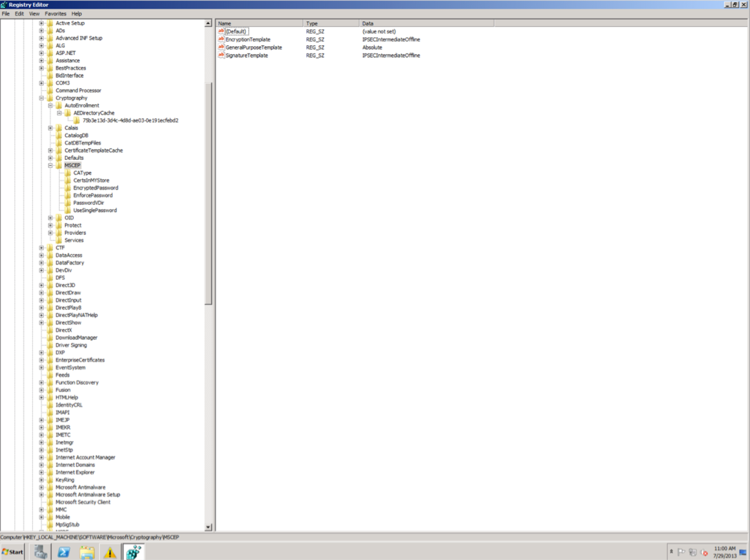The height and width of the screenshot is (560, 750).
Task: Open the Favorites menu
Action: pos(55,14)
